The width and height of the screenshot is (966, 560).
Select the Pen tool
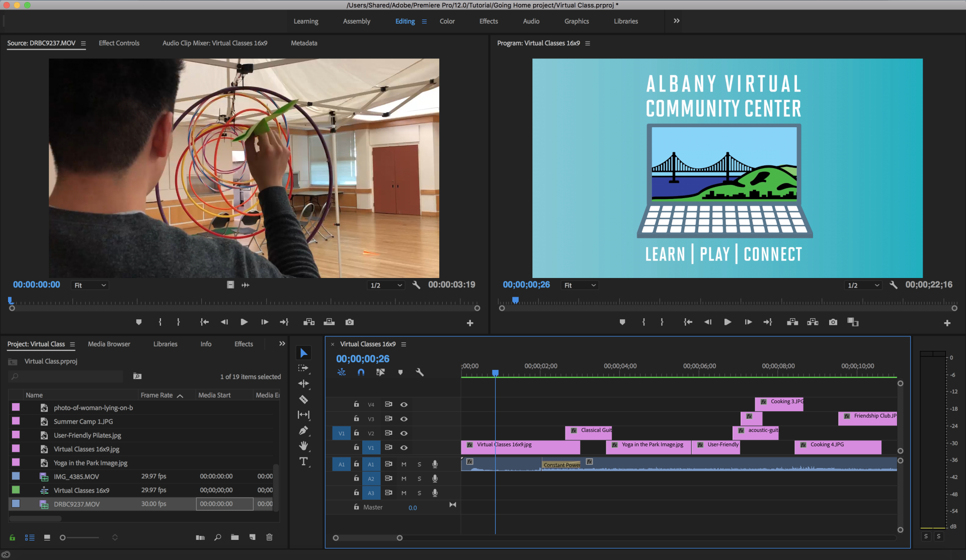tap(303, 430)
